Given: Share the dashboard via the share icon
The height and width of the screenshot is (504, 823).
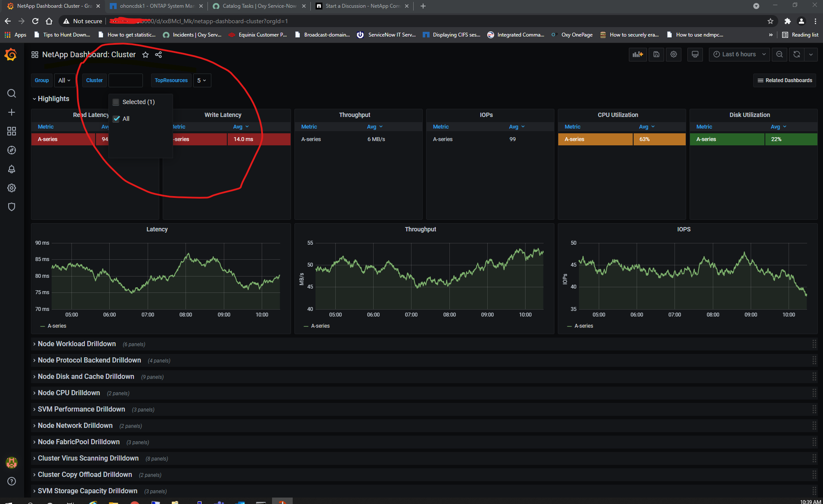Looking at the screenshot, I should point(158,55).
